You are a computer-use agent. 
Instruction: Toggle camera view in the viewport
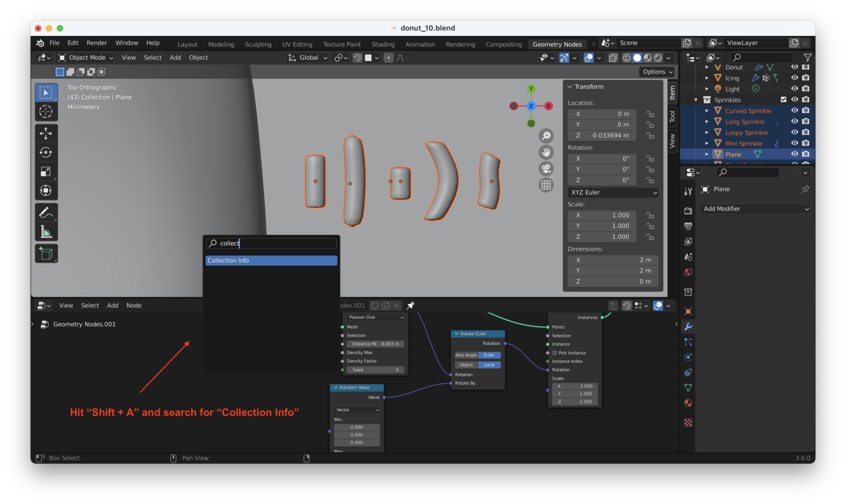tap(546, 169)
